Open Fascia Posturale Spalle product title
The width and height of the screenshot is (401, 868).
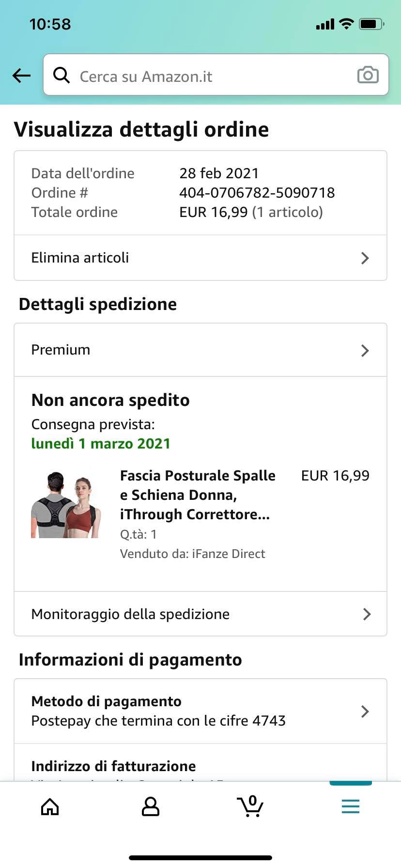coord(198,495)
